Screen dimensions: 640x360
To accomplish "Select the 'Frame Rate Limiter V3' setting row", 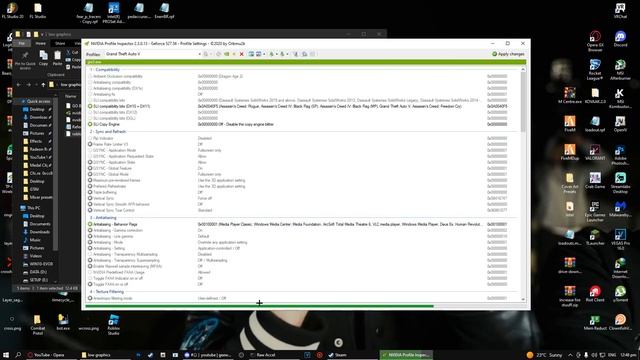I will tap(303, 144).
